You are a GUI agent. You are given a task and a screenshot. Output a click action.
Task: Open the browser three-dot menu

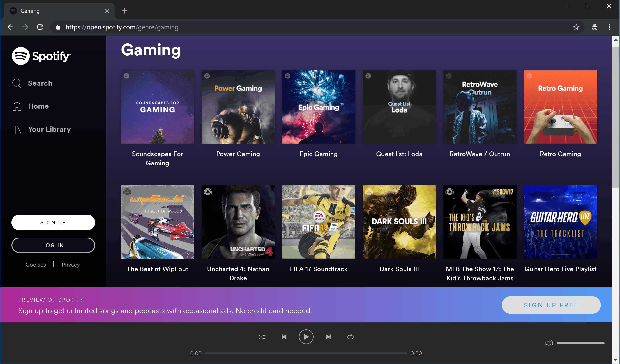[610, 27]
